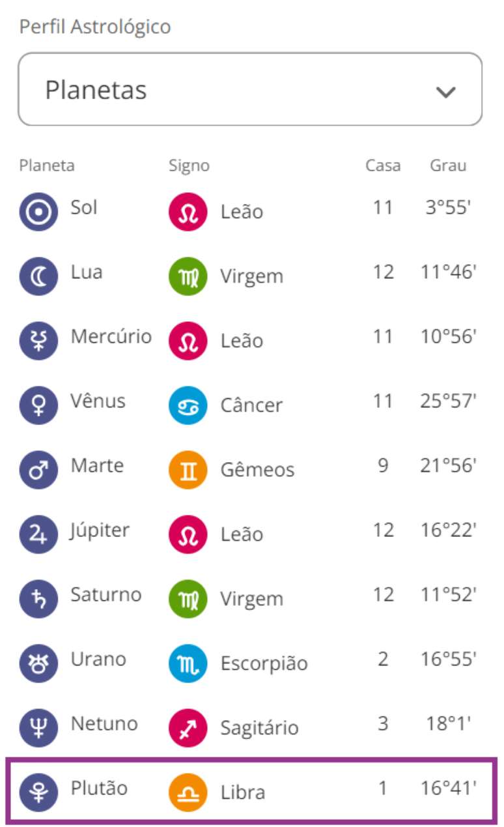
Task: Click the Netuno trident symbol icon
Action: [x=38, y=728]
